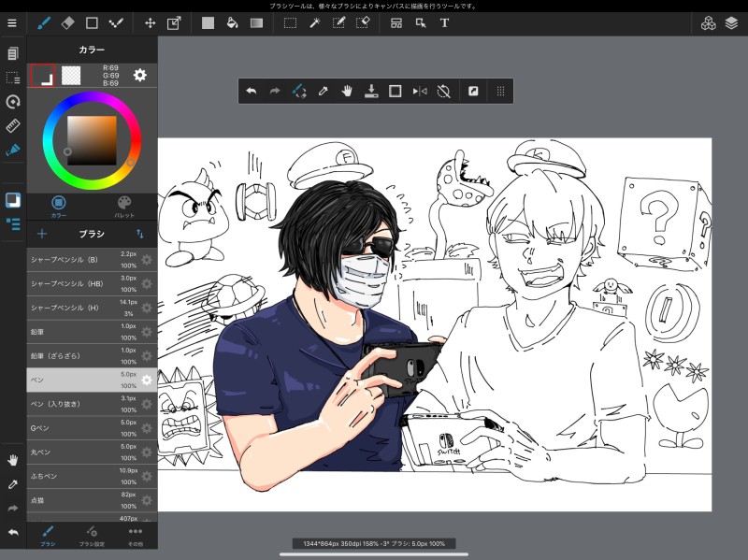
Task: Toggle the pen correction icon in left sidebar
Action: pos(13,151)
